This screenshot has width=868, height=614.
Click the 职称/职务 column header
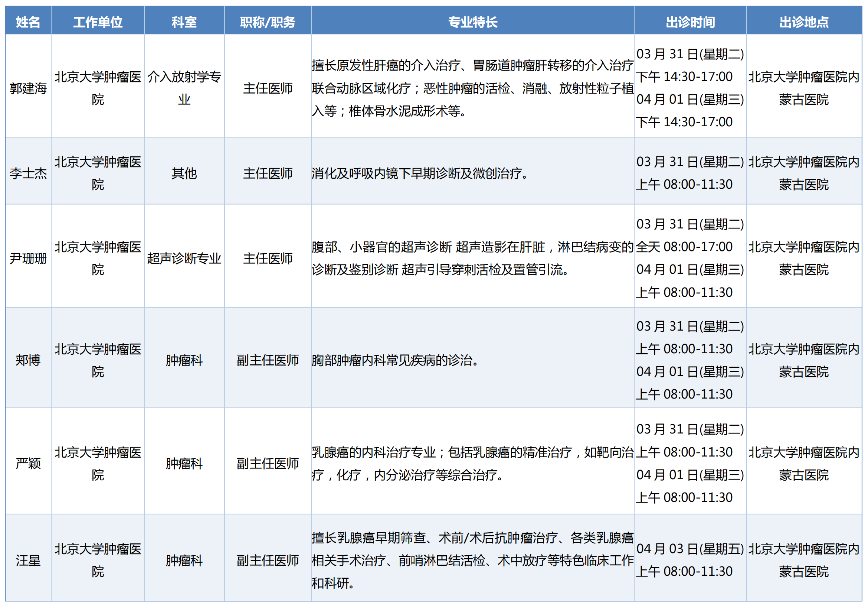click(268, 22)
